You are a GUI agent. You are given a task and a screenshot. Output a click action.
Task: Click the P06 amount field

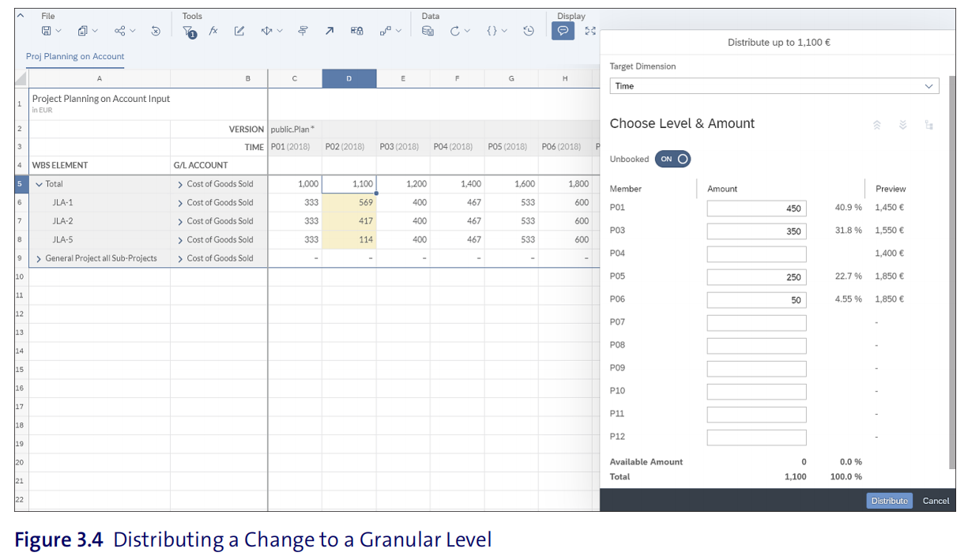coord(756,300)
